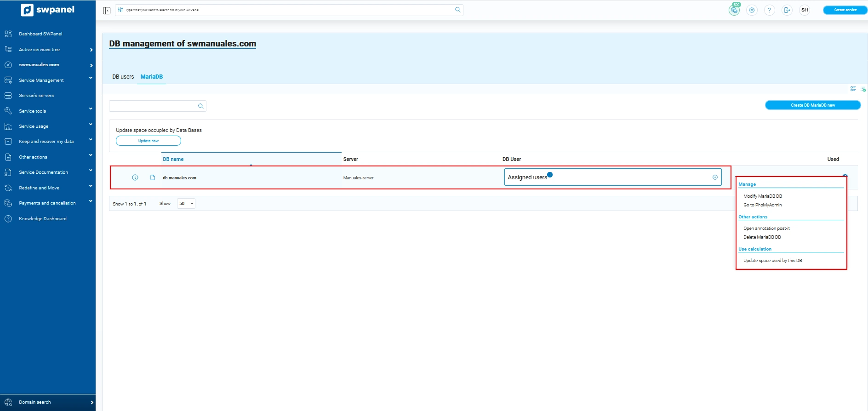Screen dimensions: 868x411
Task: Click the info icon for db.manuales.com
Action: coord(135,177)
